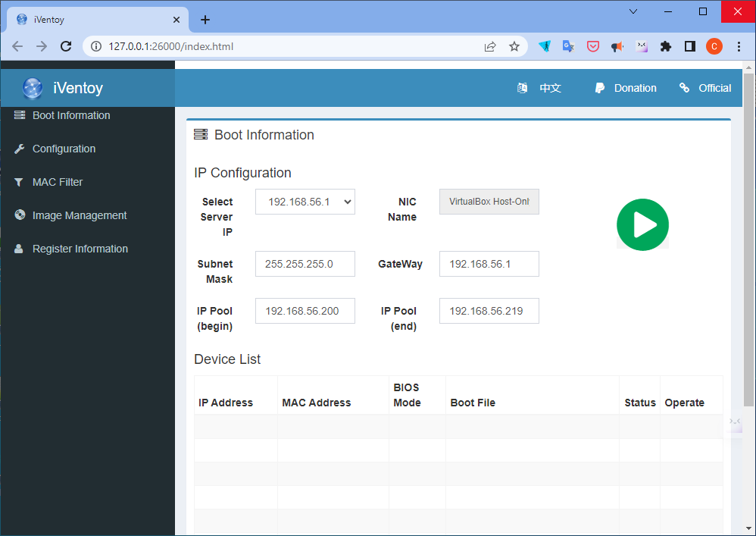Screen dimensions: 756x536
Task: Click the GateWay input field
Action: tap(489, 264)
